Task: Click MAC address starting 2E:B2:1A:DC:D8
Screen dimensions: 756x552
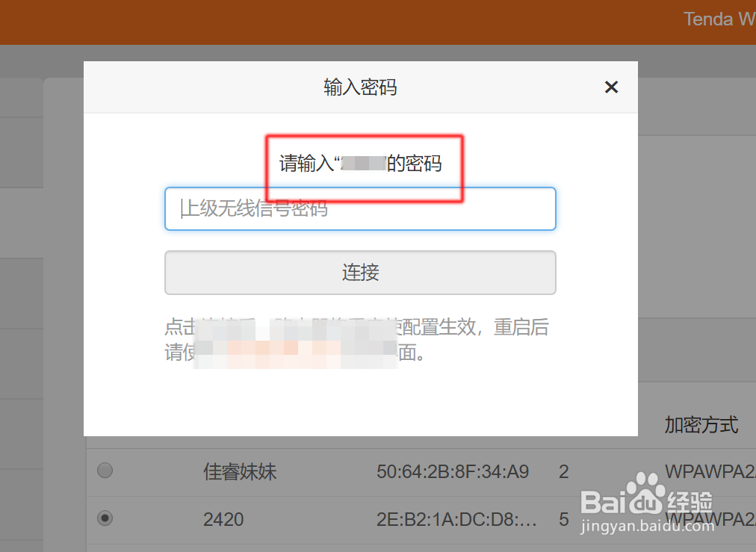Action: [x=456, y=520]
